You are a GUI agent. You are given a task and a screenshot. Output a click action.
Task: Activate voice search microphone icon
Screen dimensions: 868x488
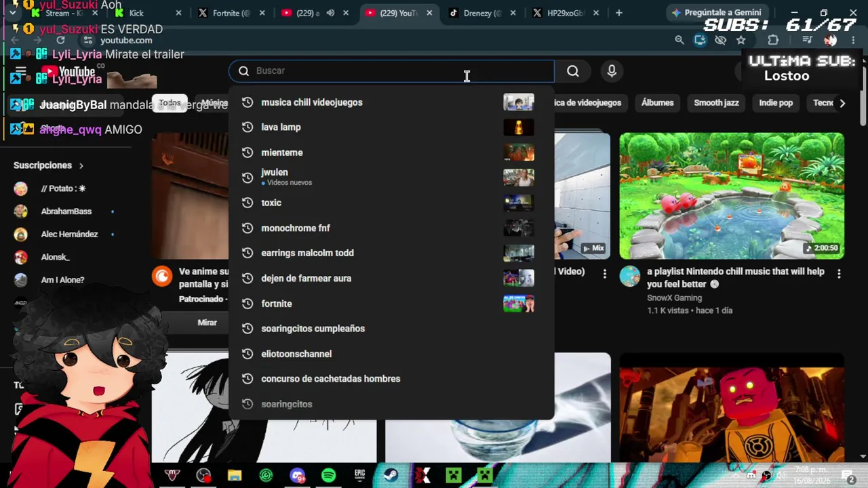click(x=612, y=71)
